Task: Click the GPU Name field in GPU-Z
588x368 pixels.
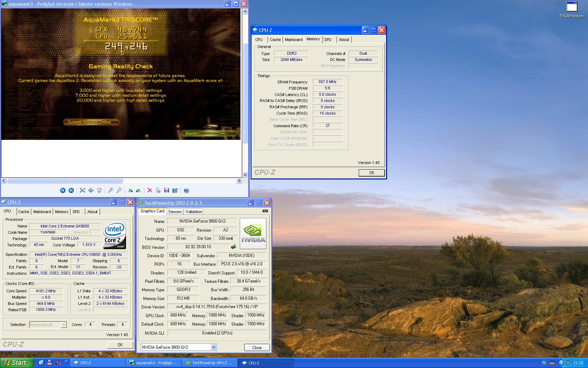Action: pos(202,221)
